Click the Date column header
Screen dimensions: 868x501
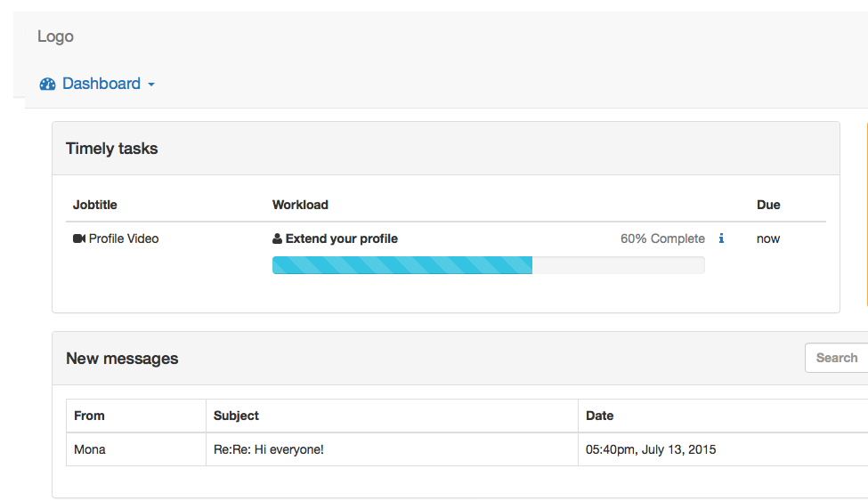point(599,416)
